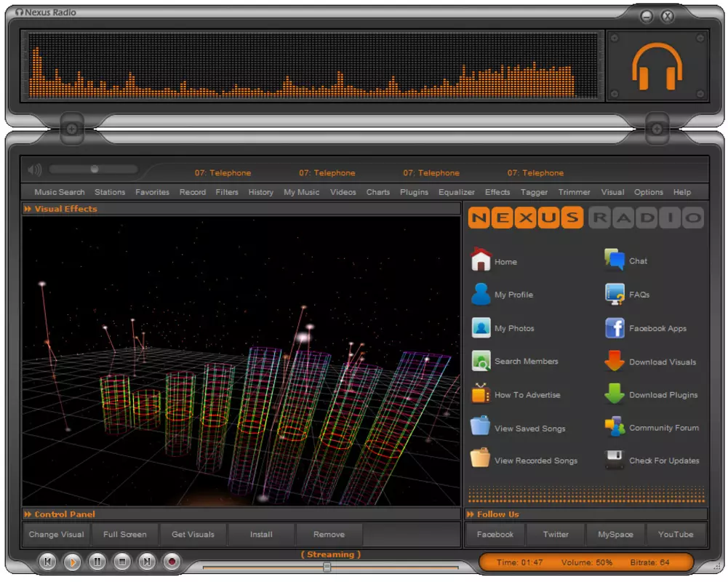
Task: Open the History menu
Action: (260, 192)
